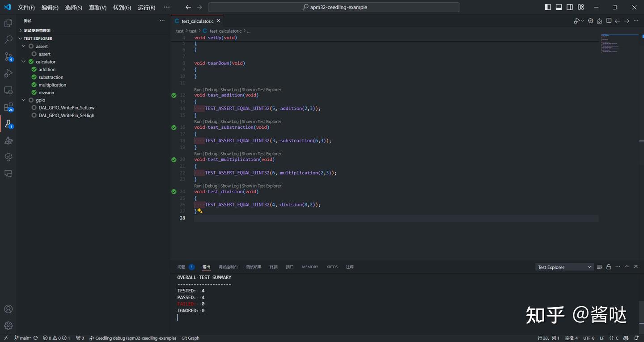Toggle the panel layout button in title bar

point(559,7)
